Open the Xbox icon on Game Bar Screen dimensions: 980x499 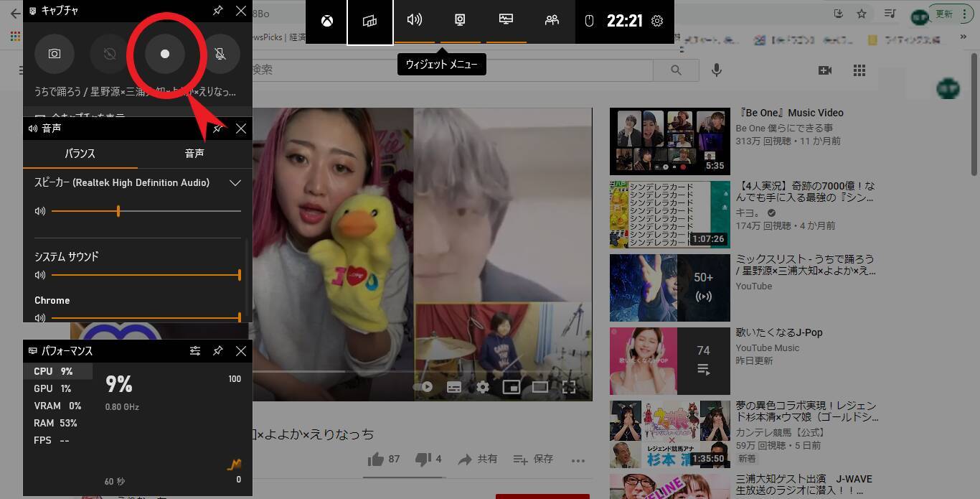click(326, 21)
